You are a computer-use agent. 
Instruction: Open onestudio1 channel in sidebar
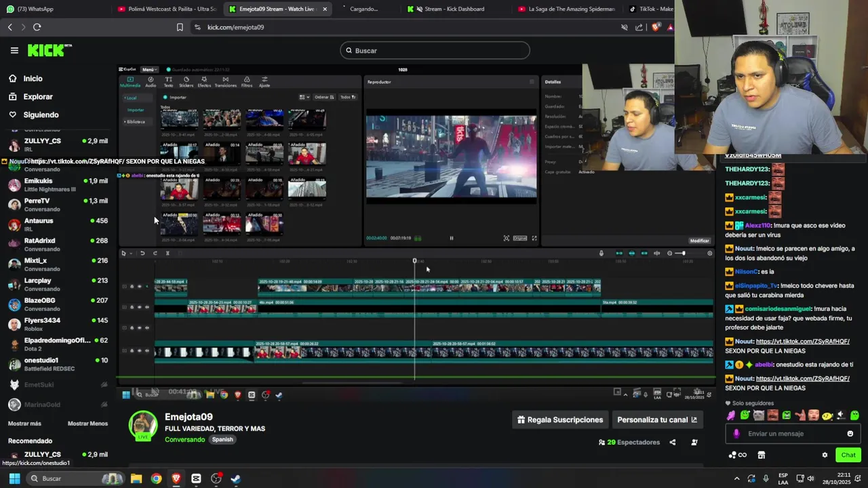pos(58,364)
